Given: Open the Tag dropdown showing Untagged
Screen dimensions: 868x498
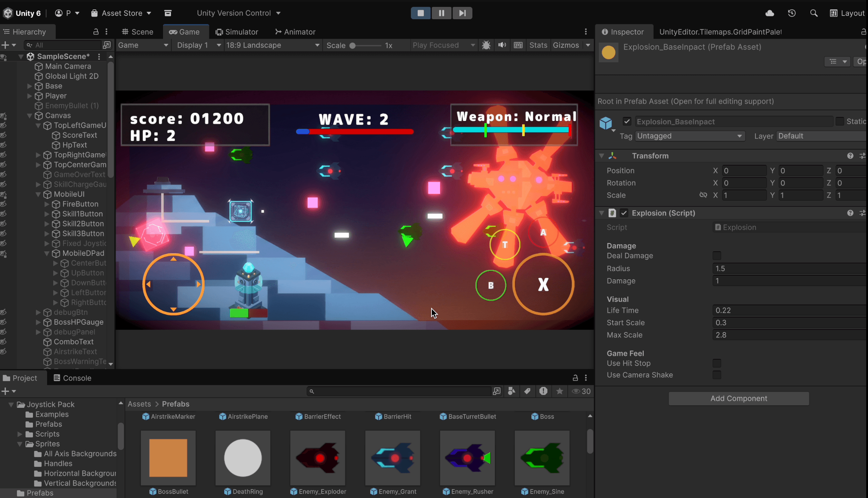Looking at the screenshot, I should [690, 136].
